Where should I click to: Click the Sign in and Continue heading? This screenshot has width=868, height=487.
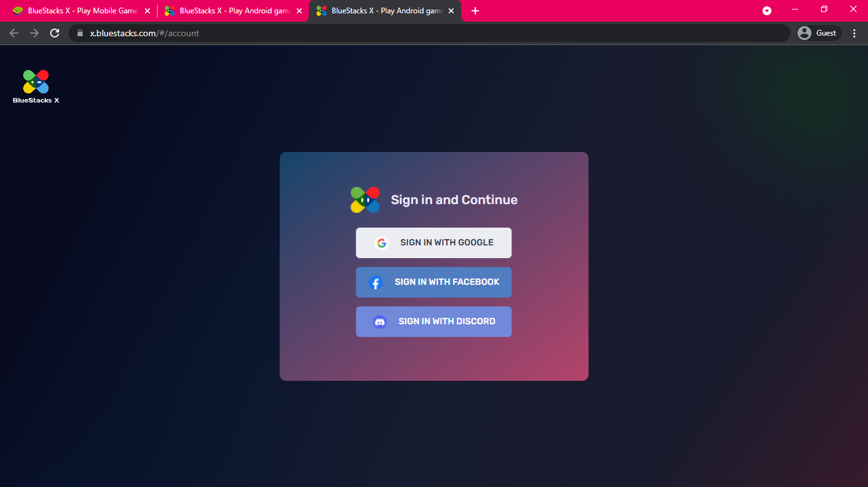(454, 200)
